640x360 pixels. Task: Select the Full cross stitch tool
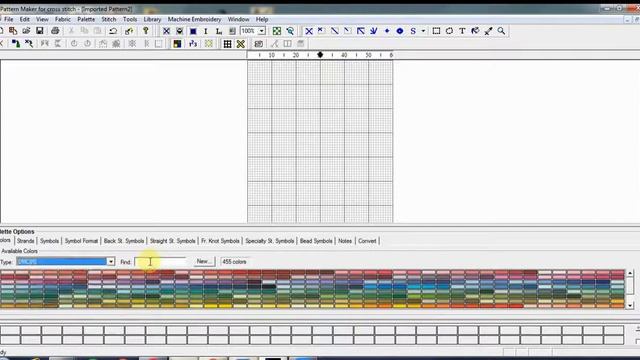click(x=309, y=31)
